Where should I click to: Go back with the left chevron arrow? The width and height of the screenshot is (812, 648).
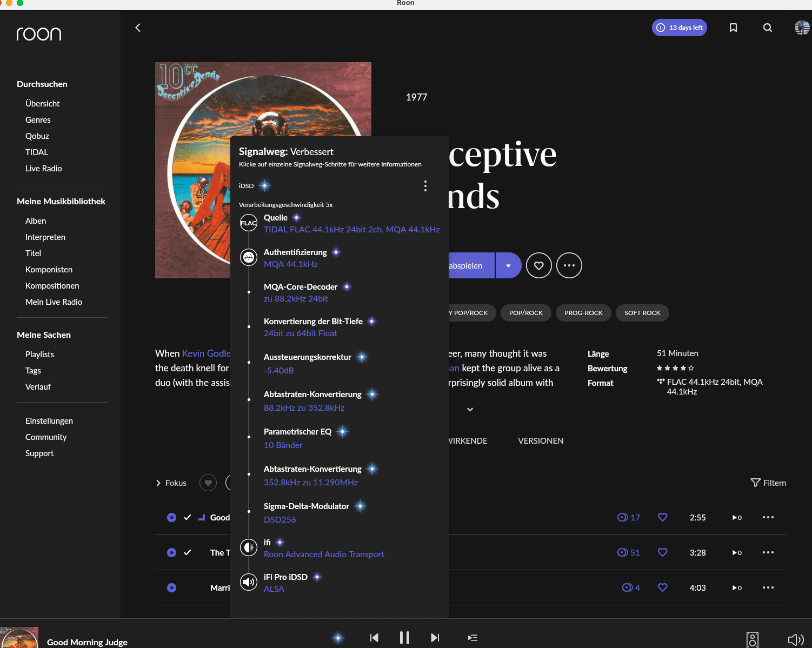click(x=138, y=28)
